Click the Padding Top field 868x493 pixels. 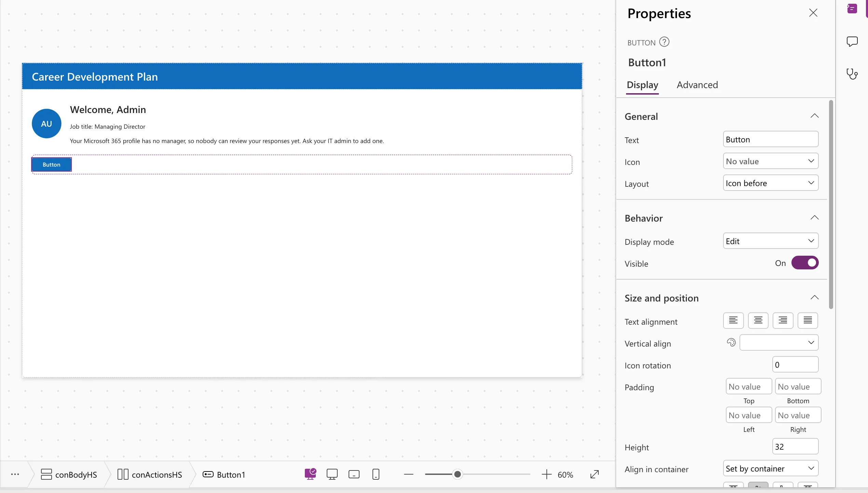[x=749, y=386]
